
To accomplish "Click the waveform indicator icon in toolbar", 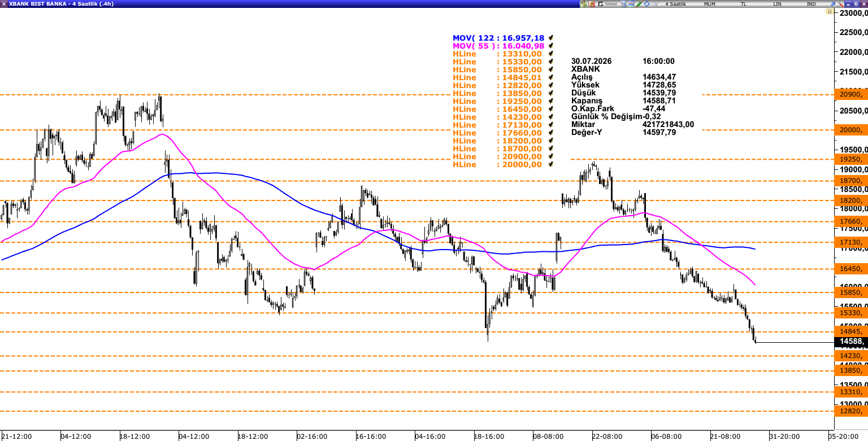I will tap(654, 4).
